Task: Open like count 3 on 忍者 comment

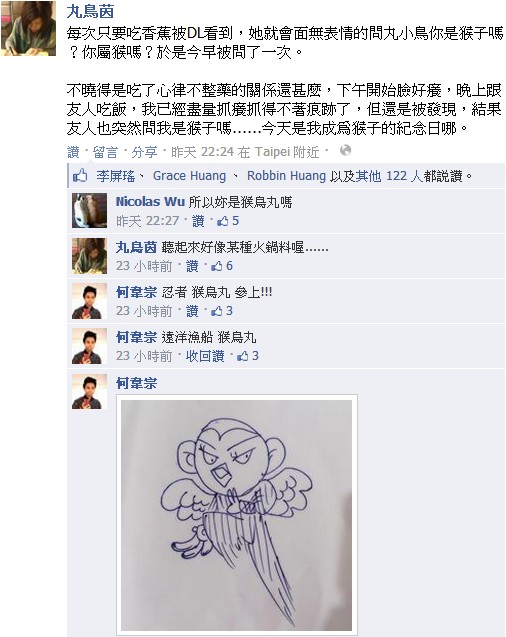Action: [222, 311]
